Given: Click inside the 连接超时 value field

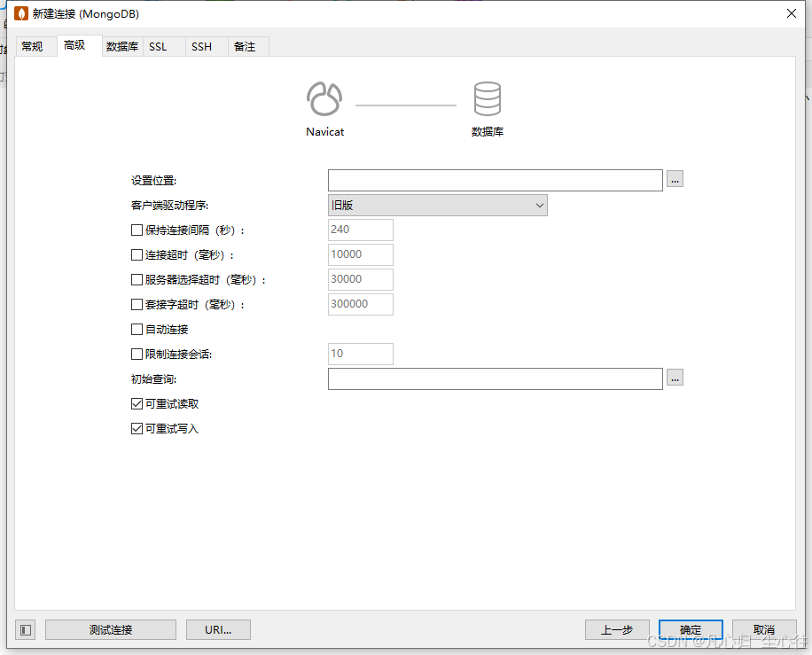Looking at the screenshot, I should click(x=360, y=254).
